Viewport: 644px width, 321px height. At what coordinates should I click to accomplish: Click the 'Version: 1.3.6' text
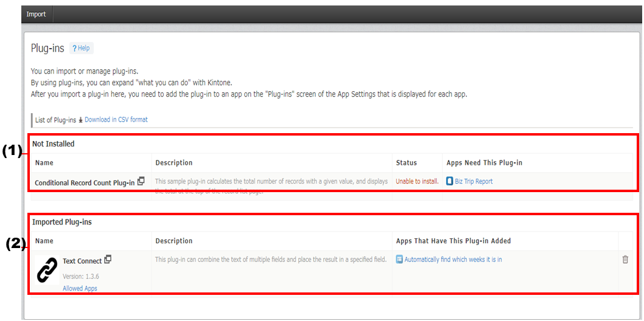81,276
